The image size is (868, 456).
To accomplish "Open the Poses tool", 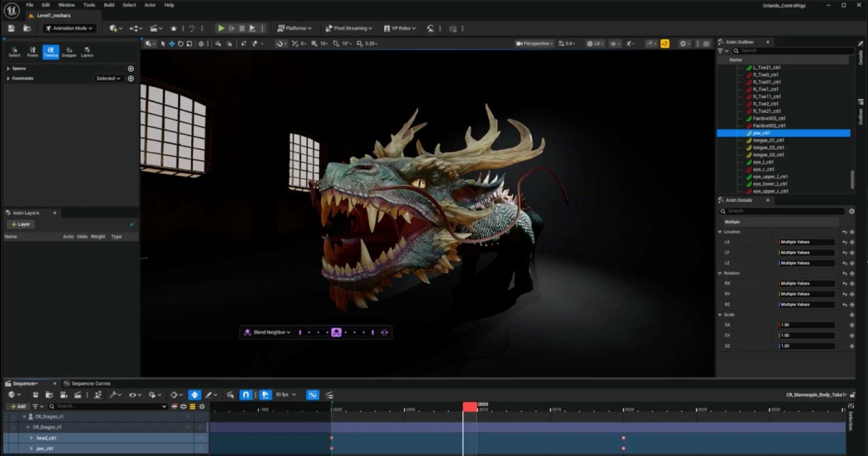I will point(33,52).
